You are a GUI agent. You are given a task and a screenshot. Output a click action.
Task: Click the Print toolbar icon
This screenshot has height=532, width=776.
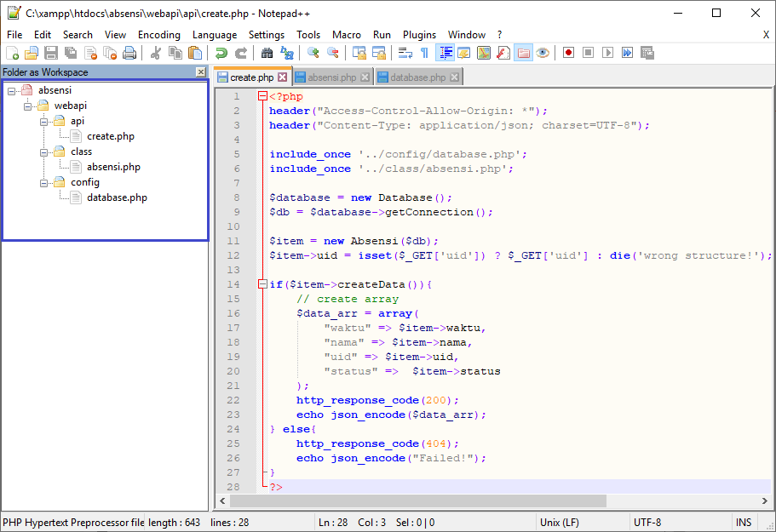(129, 53)
